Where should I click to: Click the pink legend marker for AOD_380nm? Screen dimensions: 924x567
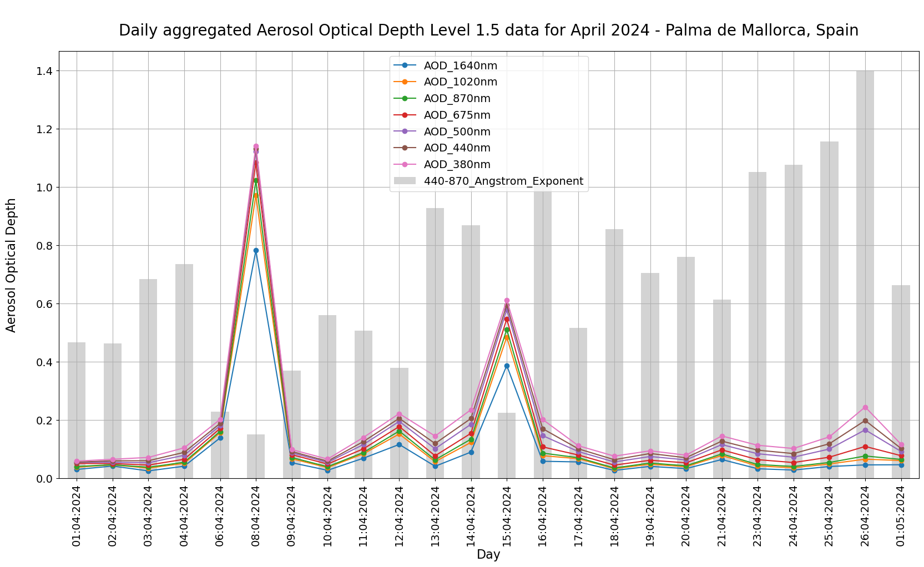coord(405,165)
